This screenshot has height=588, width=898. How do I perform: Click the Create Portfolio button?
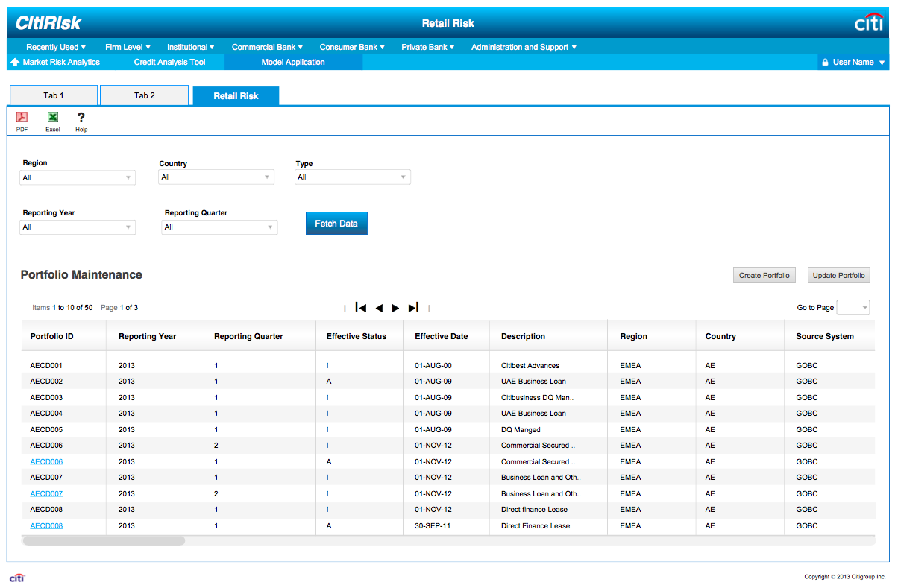pos(764,276)
